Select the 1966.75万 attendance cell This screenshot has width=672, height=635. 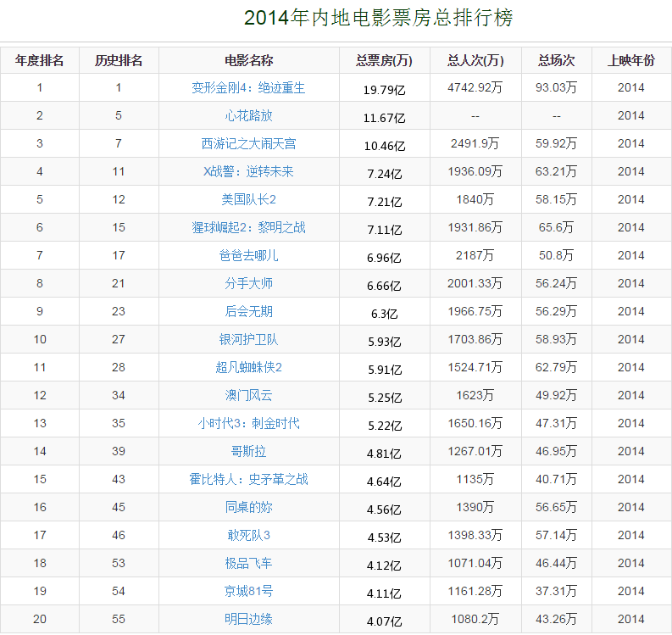(x=475, y=311)
